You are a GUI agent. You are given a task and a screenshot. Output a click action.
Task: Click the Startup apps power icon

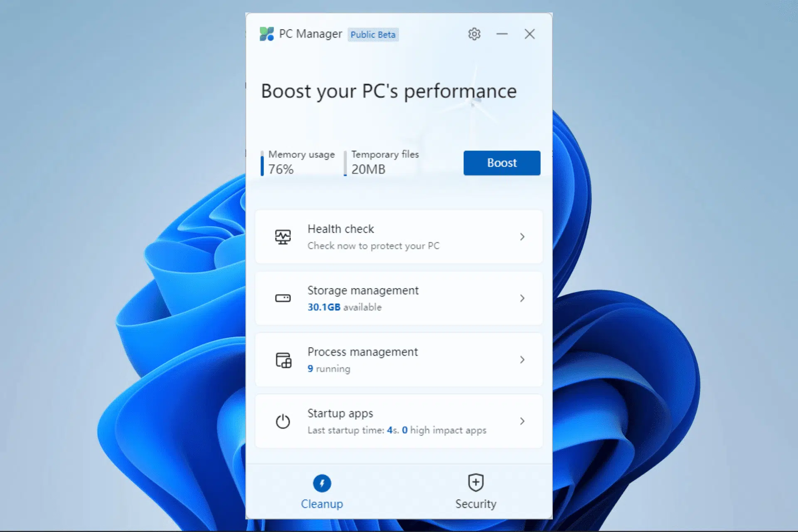(283, 421)
